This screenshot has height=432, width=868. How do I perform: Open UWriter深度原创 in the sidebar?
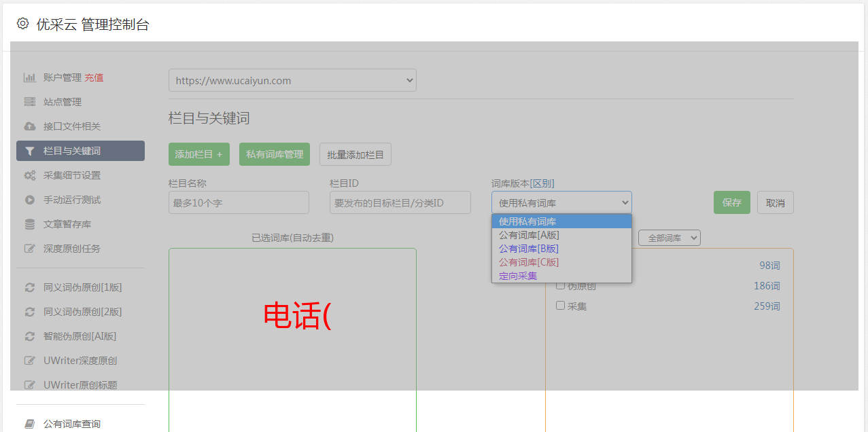point(80,361)
